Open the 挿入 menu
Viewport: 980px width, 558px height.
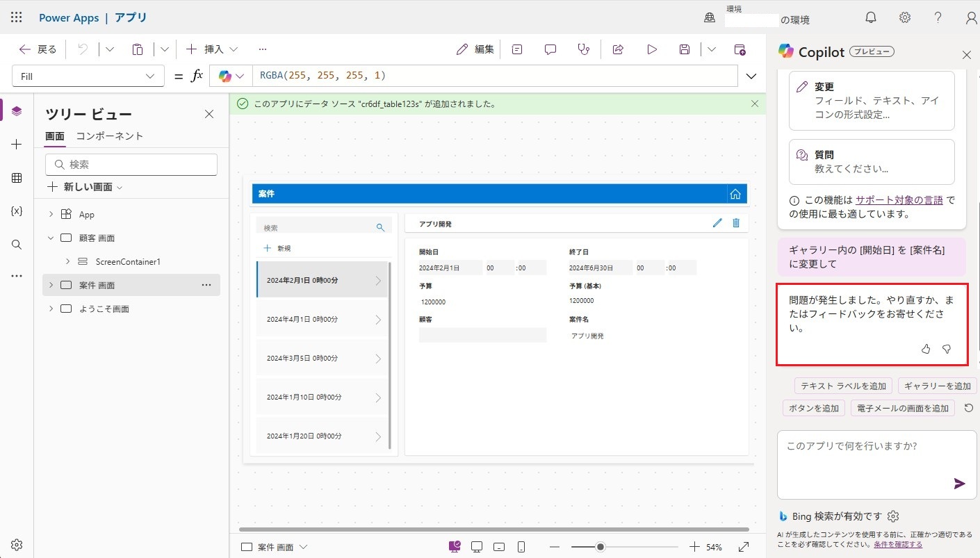click(x=212, y=49)
